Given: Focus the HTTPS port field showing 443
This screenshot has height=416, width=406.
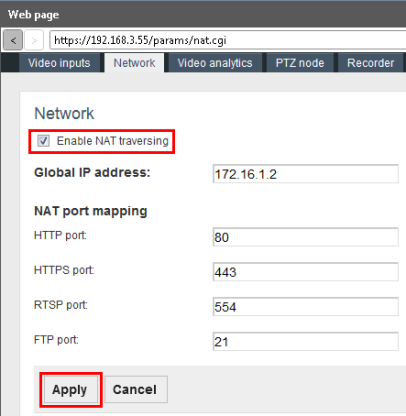Looking at the screenshot, I should [305, 272].
